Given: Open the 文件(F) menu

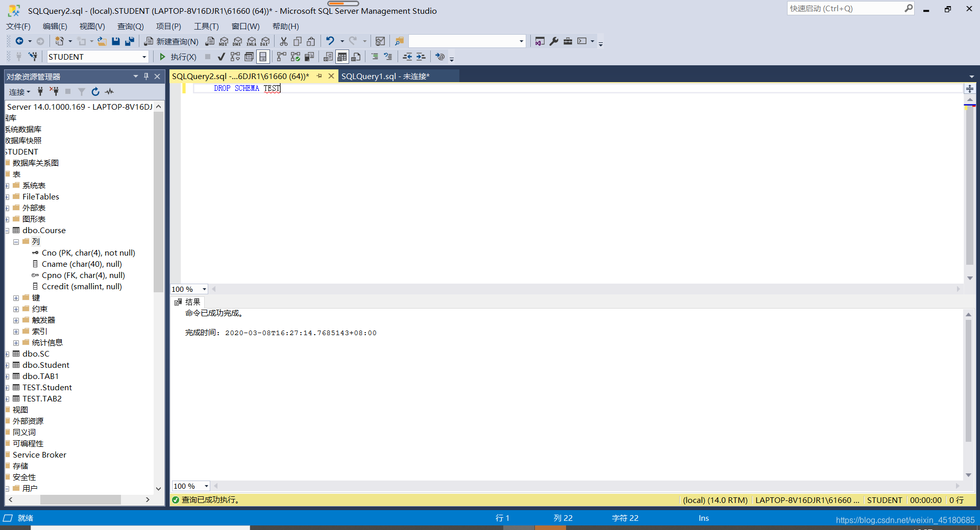Looking at the screenshot, I should (18, 27).
